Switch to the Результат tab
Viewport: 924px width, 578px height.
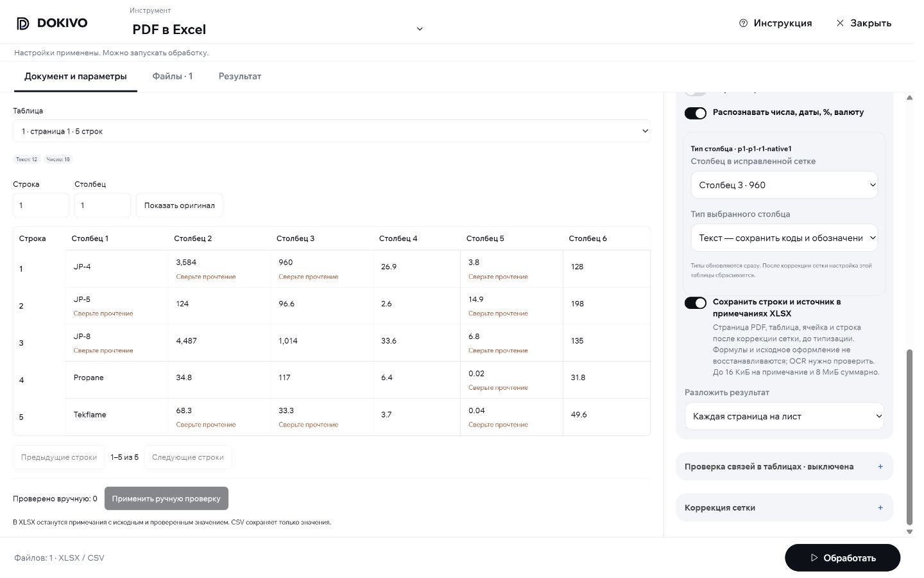[240, 76]
